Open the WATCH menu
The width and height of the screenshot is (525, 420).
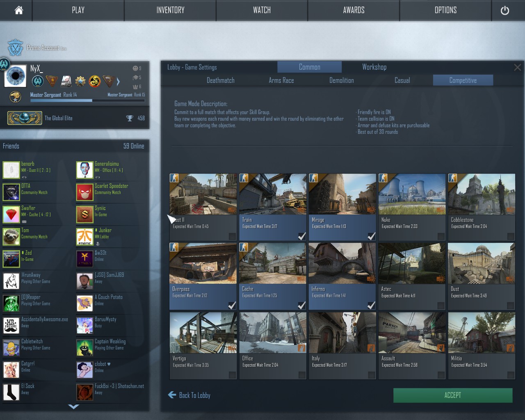coord(262,10)
